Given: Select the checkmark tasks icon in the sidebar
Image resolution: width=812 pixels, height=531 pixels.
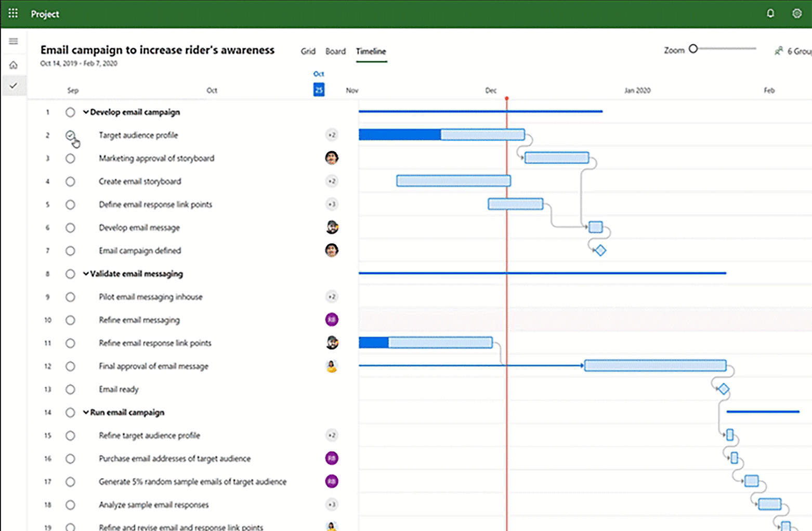Looking at the screenshot, I should [x=14, y=85].
